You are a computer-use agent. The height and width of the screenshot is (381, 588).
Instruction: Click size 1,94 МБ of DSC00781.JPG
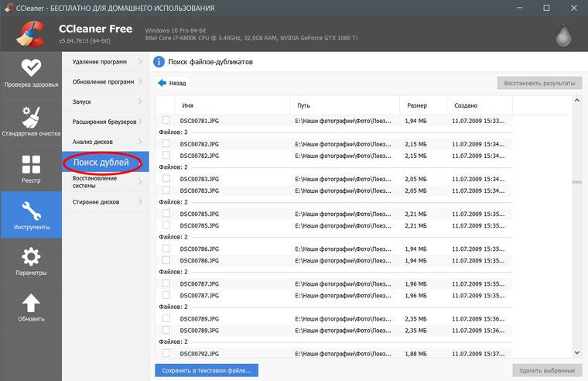click(416, 121)
